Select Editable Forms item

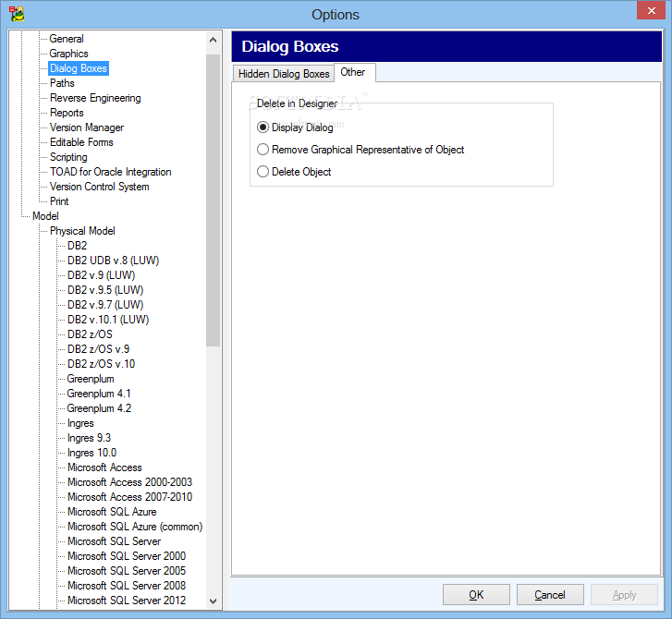tap(81, 142)
